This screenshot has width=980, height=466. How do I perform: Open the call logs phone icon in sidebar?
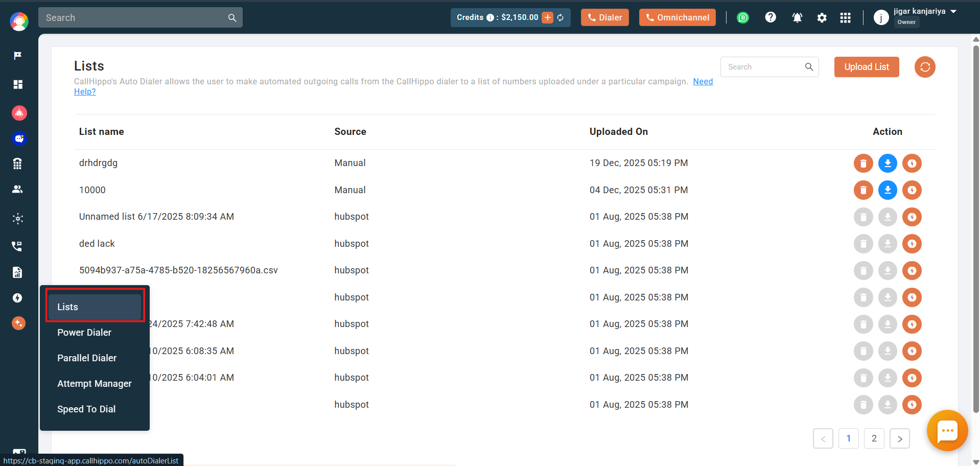[17, 246]
